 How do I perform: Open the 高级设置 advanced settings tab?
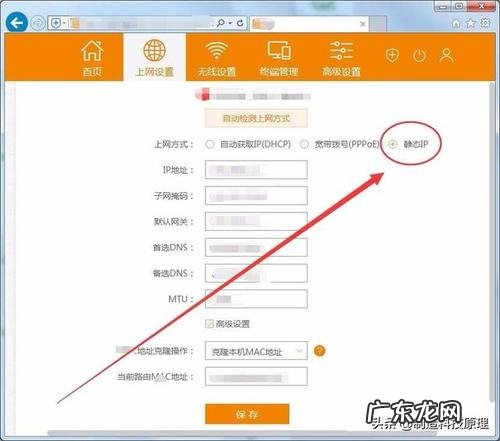tap(341, 57)
